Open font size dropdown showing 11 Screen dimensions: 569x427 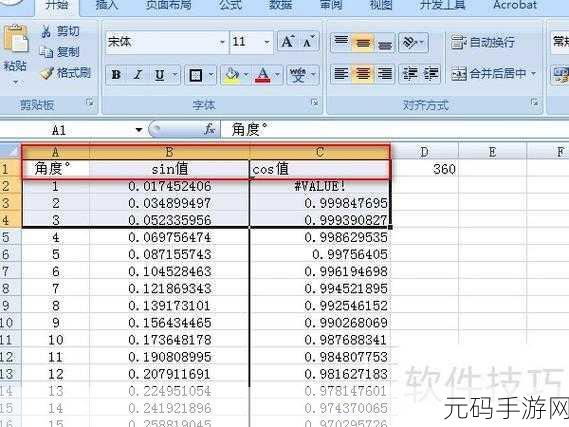267,42
